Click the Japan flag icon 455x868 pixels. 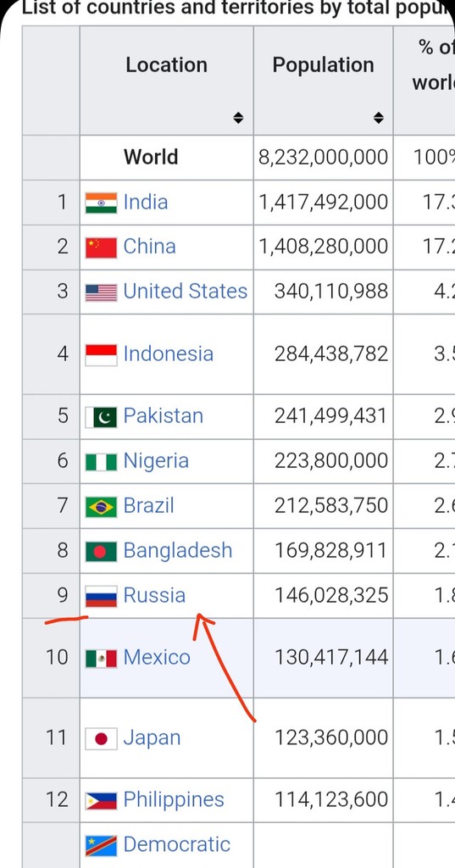[x=101, y=738]
